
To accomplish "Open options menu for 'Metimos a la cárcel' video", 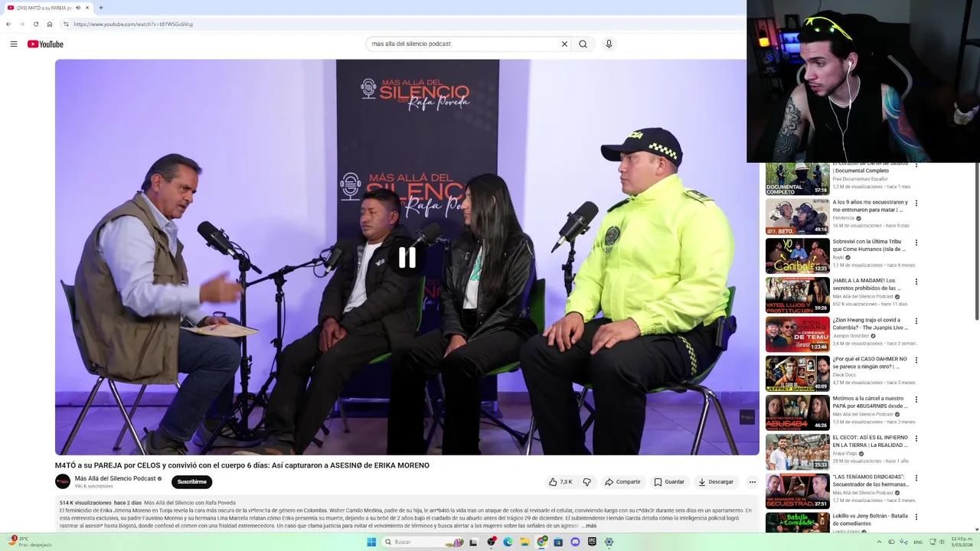I will pos(916,399).
